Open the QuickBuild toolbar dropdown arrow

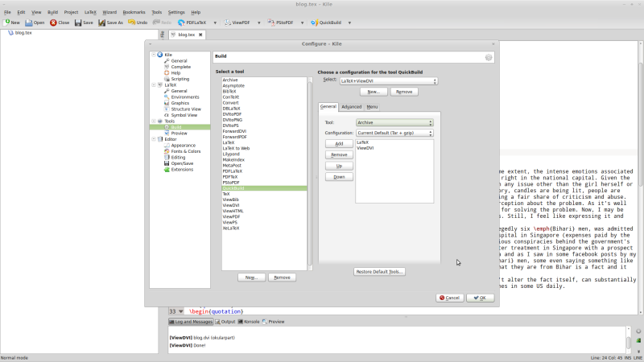349,23
